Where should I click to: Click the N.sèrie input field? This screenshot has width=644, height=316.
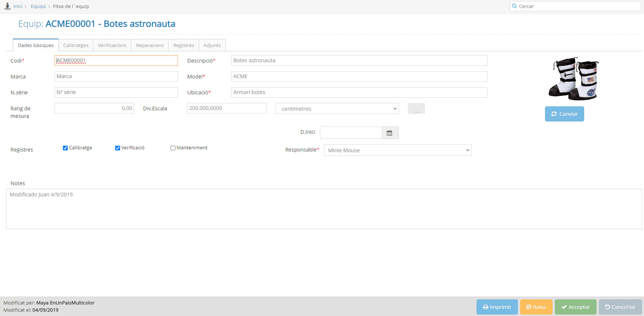click(116, 92)
